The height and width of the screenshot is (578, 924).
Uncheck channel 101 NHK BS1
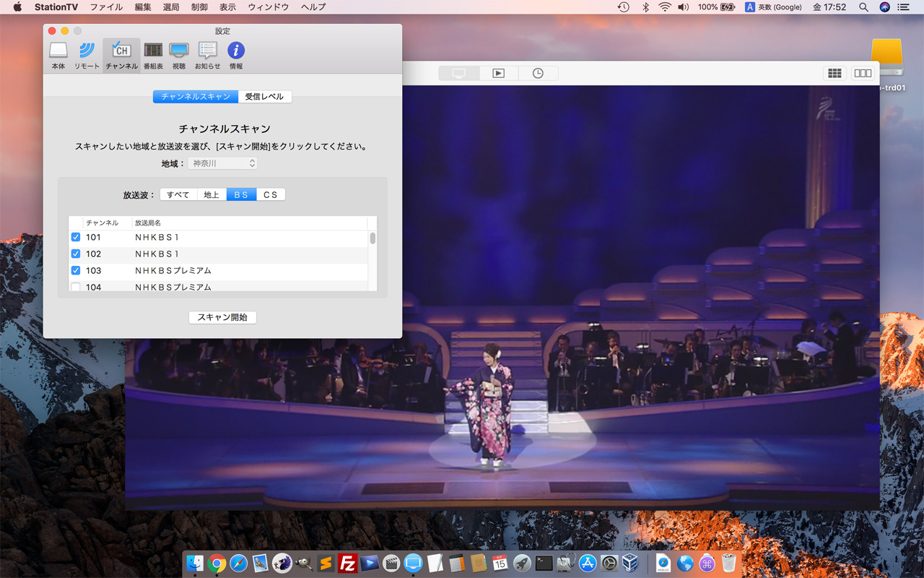[76, 237]
